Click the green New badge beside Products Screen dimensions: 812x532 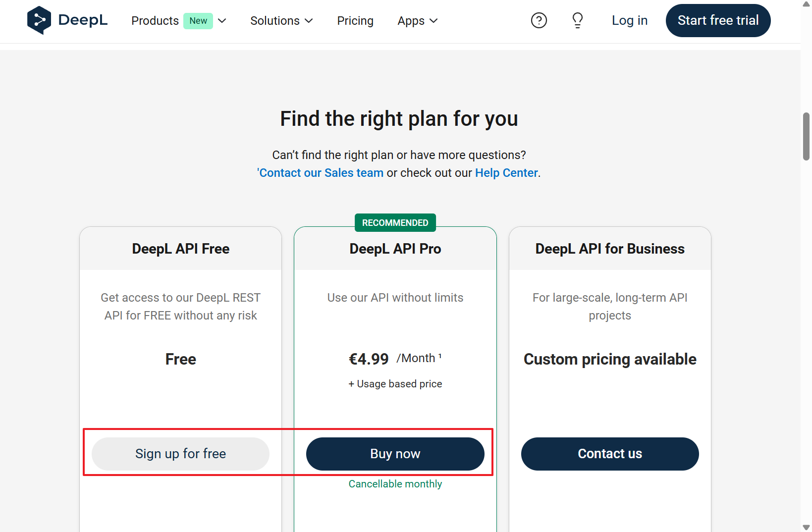point(198,21)
